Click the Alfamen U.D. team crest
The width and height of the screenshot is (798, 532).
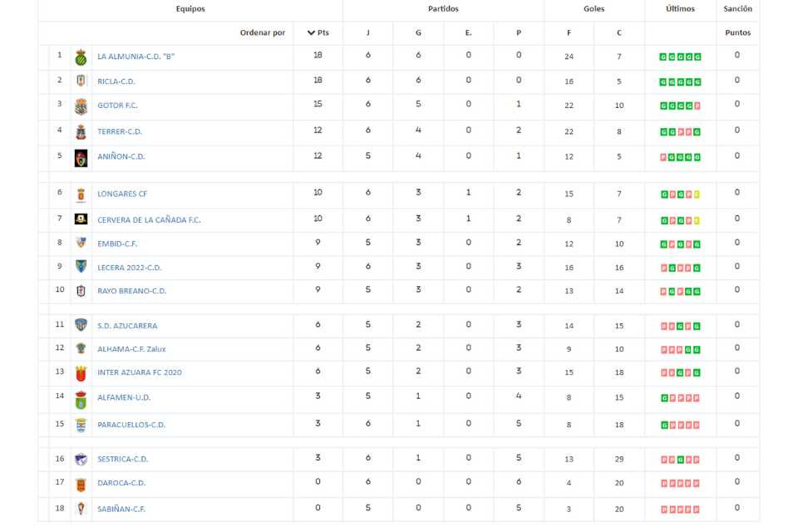(81, 400)
